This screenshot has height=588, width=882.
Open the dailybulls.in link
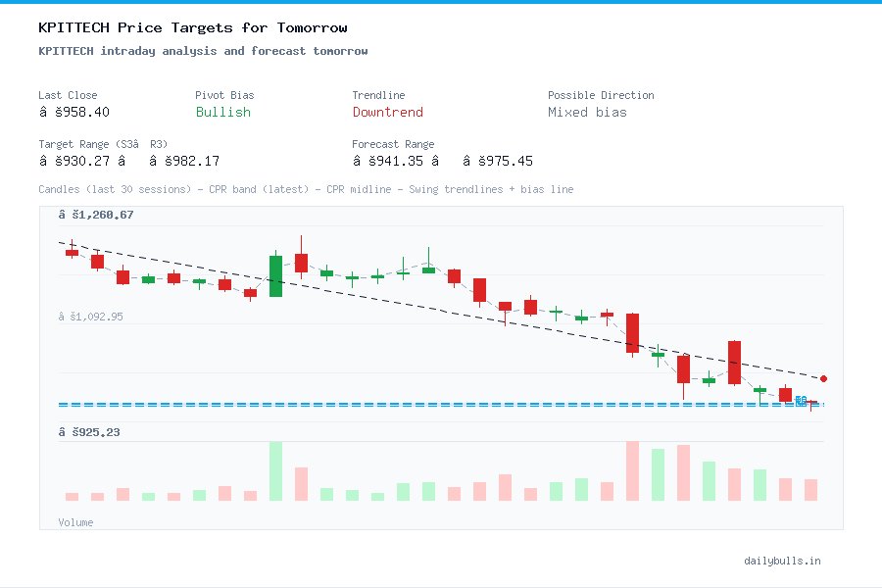(783, 561)
